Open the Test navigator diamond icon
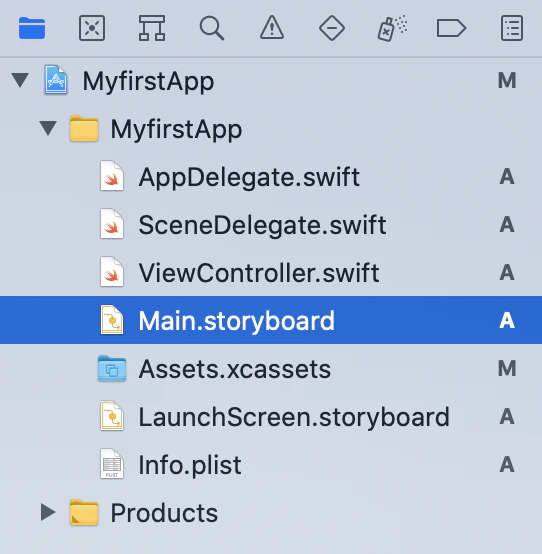The image size is (542, 554). tap(332, 28)
